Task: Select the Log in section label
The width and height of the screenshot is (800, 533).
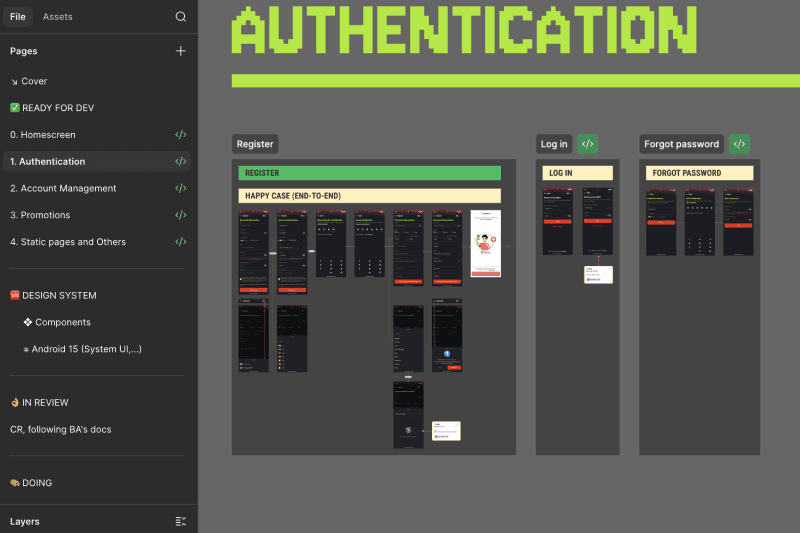Action: pos(554,144)
